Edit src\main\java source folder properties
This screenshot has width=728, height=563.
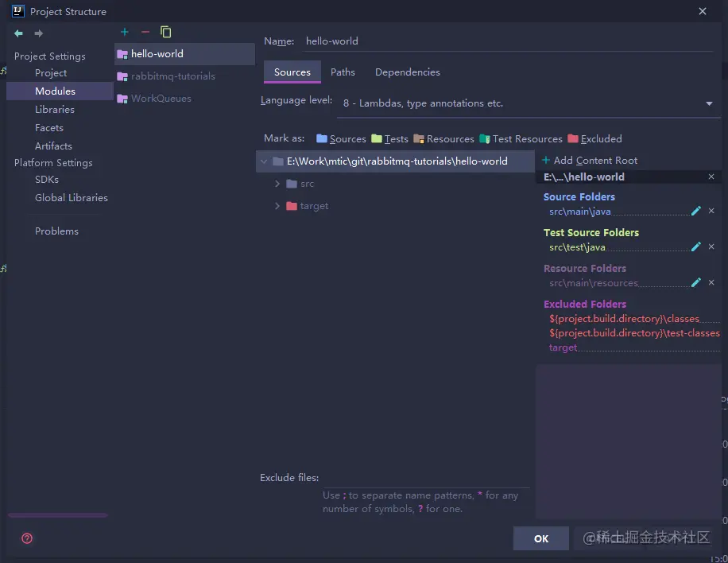tap(695, 211)
